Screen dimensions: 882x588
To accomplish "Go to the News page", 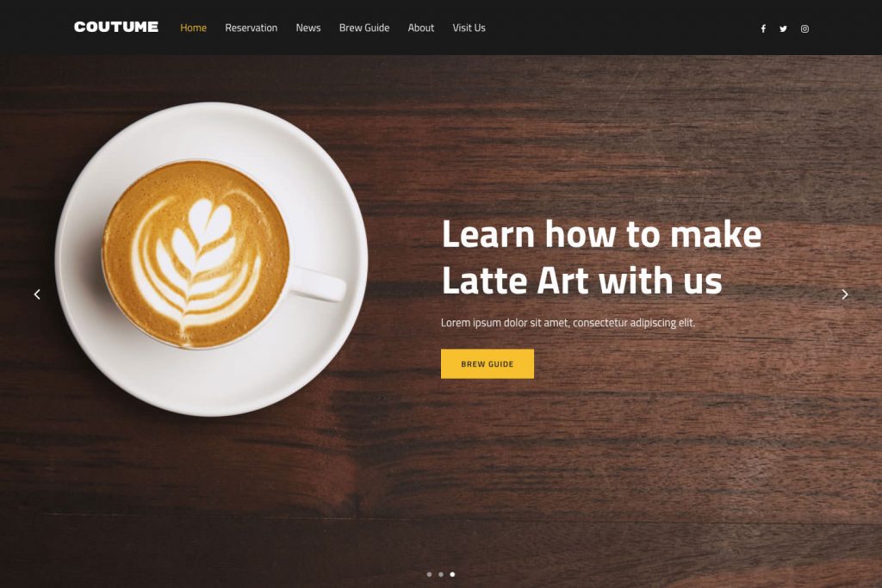I will 308,28.
